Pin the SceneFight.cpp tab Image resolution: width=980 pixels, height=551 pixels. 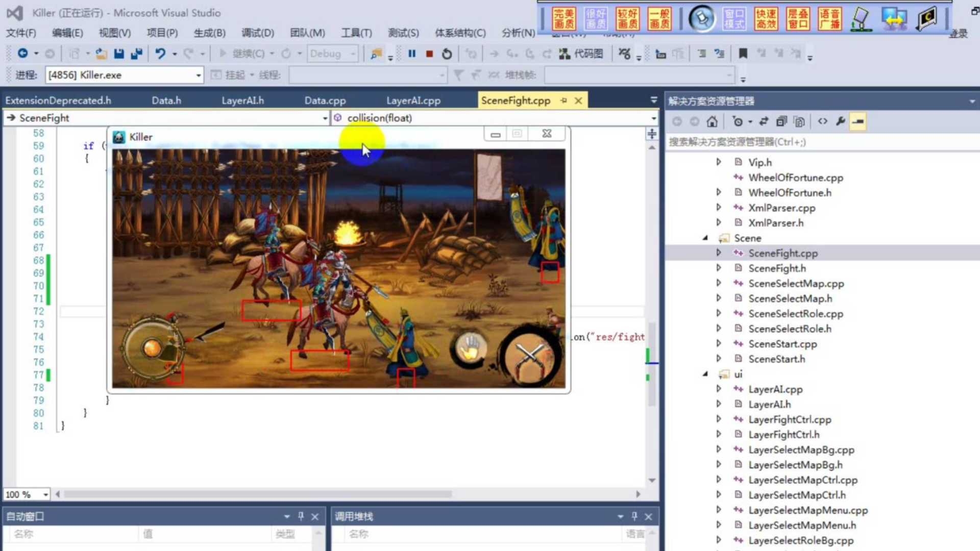tap(563, 101)
